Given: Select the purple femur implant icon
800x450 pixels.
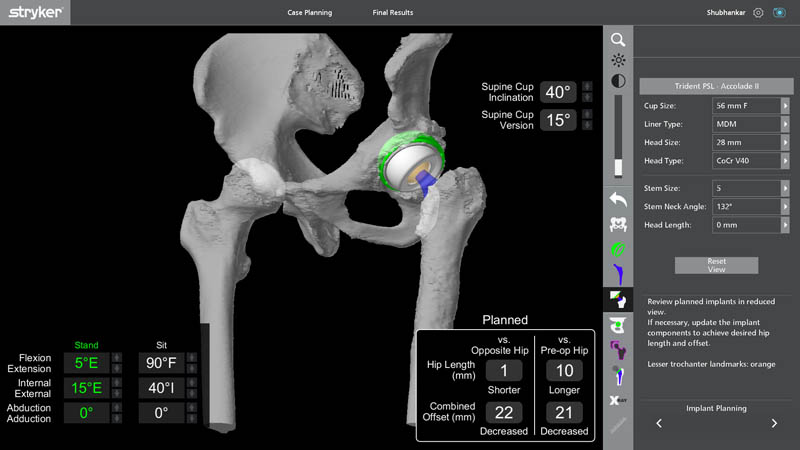Looking at the screenshot, I should pyautogui.click(x=618, y=350).
